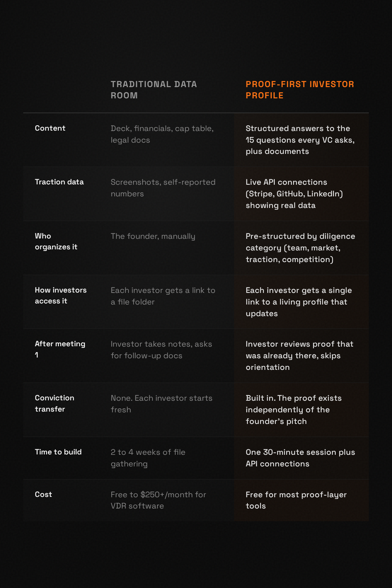Select the Time to build row label
Image resolution: width=392 pixels, height=588 pixels.
pos(58,452)
